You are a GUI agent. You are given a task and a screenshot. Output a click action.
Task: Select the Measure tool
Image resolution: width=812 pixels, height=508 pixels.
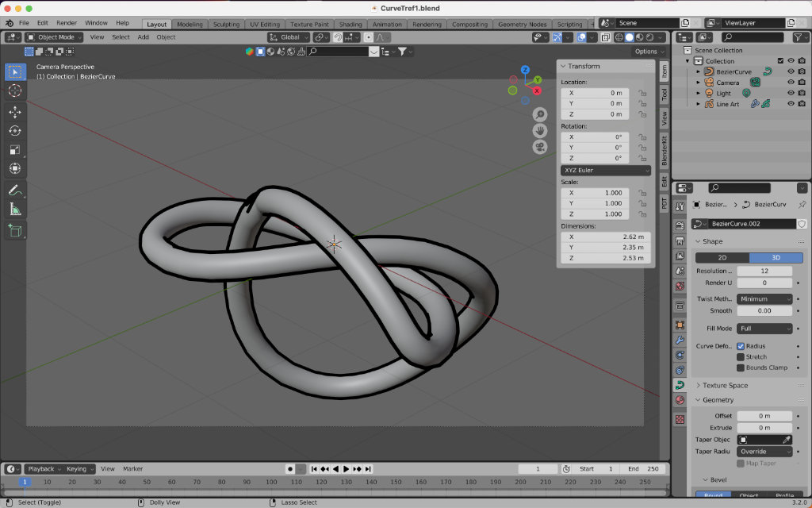pos(15,210)
